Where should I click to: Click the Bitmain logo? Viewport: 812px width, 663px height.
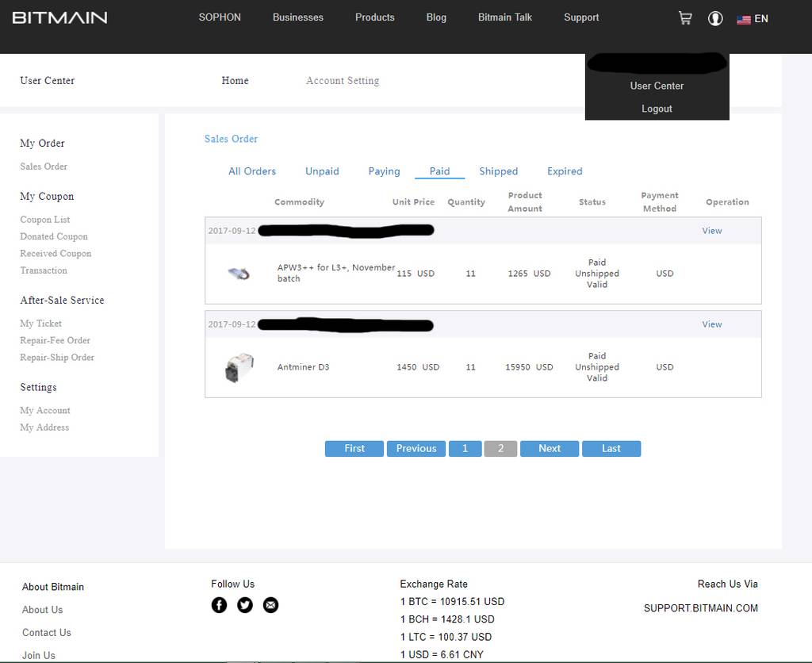tap(59, 17)
